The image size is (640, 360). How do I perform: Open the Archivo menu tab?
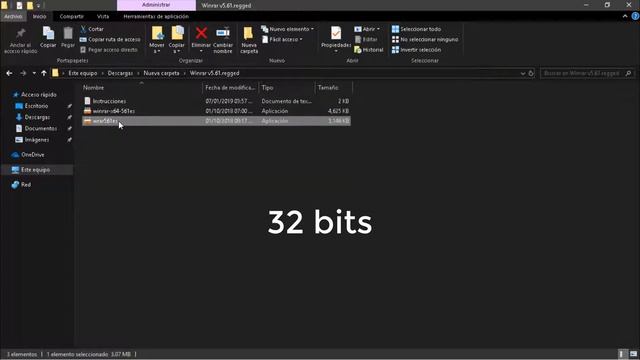(13, 16)
